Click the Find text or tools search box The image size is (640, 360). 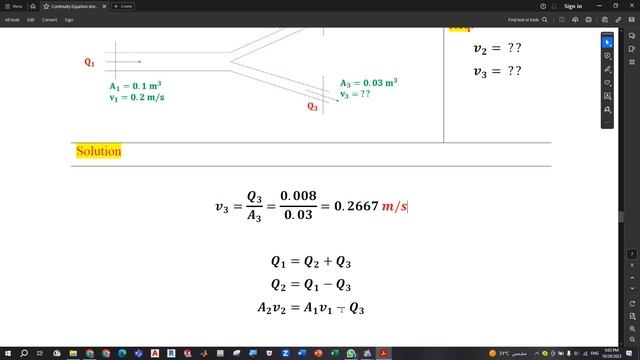pos(527,20)
